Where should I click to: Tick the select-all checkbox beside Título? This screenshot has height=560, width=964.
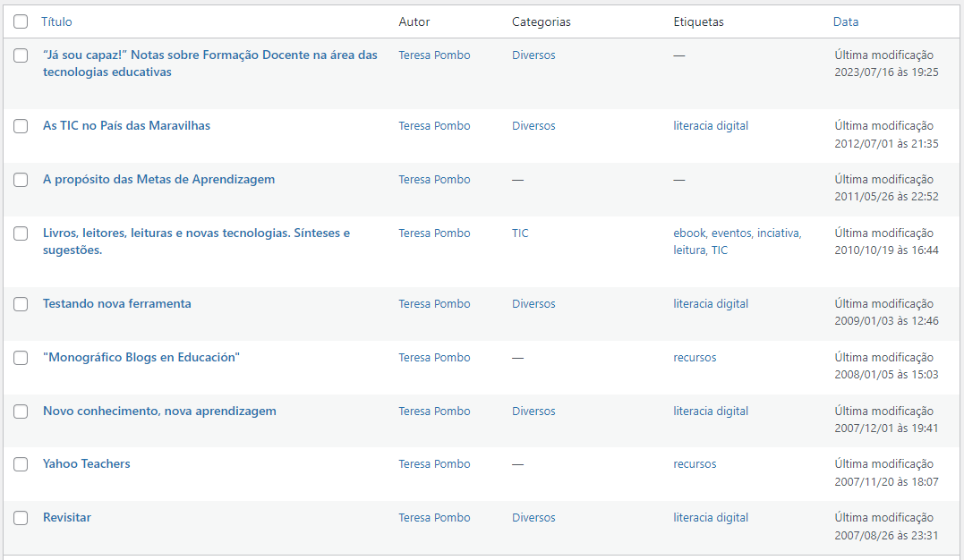click(21, 21)
